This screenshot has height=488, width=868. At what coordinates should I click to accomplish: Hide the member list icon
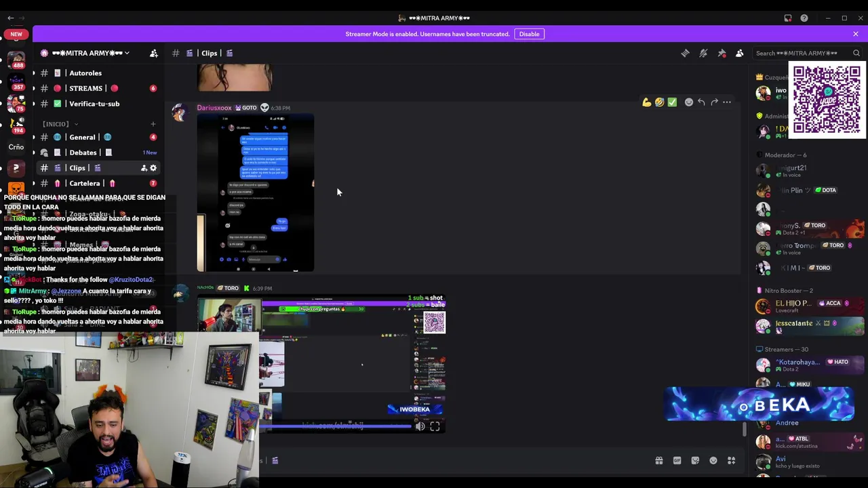(740, 53)
